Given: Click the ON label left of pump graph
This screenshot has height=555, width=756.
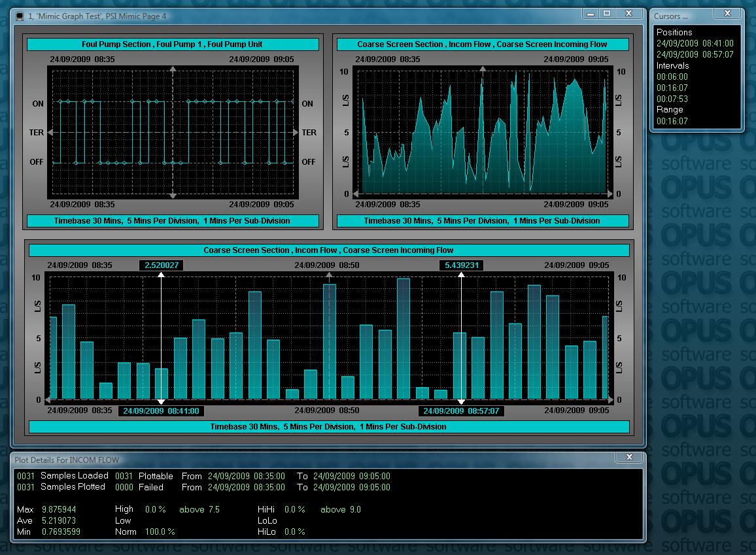Looking at the screenshot, I should (38, 103).
